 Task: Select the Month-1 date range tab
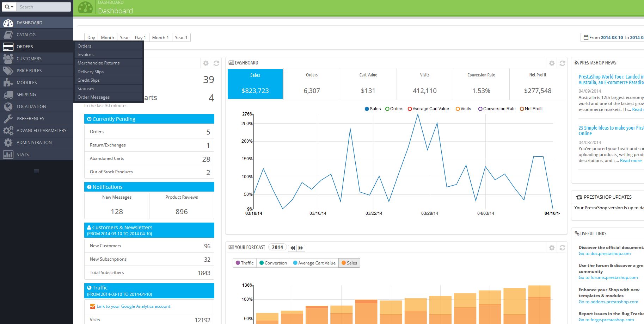tap(160, 37)
